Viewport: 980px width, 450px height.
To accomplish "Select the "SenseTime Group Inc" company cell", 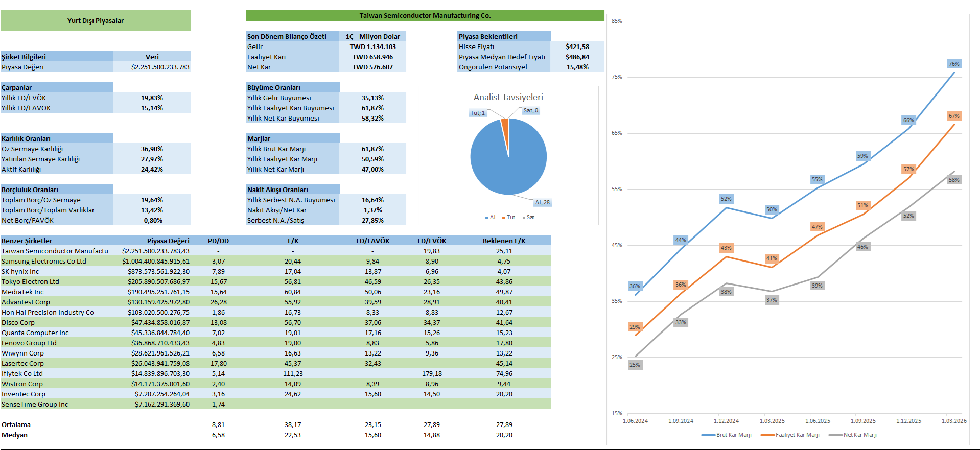I will click(35, 404).
